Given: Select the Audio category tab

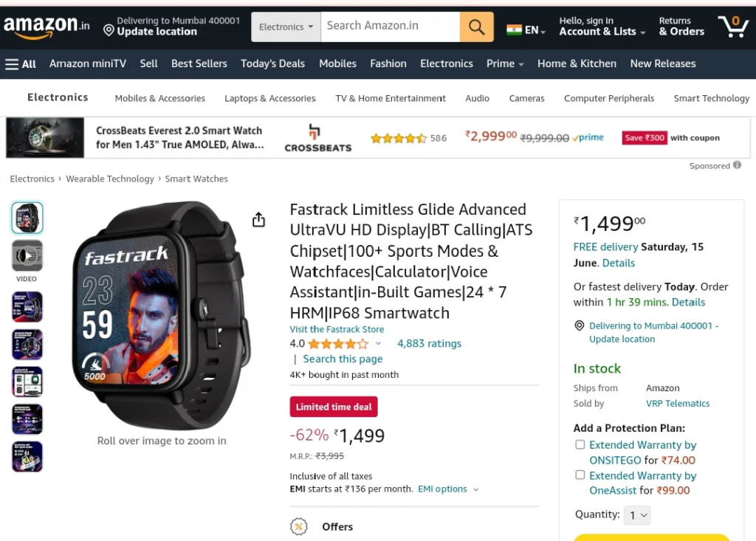Looking at the screenshot, I should tap(477, 98).
